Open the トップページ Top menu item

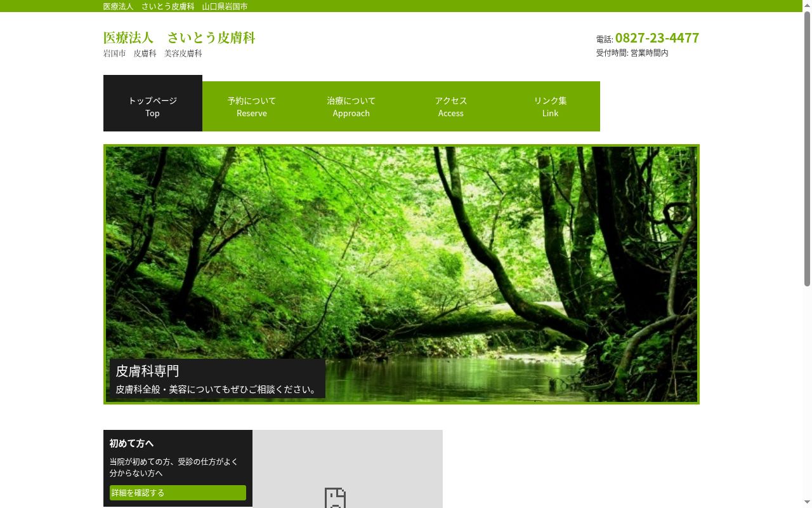pyautogui.click(x=153, y=104)
